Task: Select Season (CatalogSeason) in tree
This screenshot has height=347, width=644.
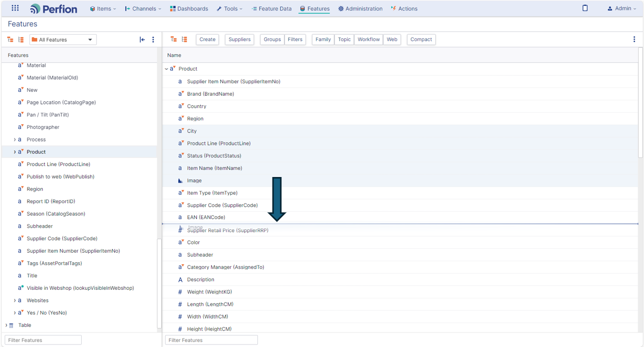Action: (56, 214)
